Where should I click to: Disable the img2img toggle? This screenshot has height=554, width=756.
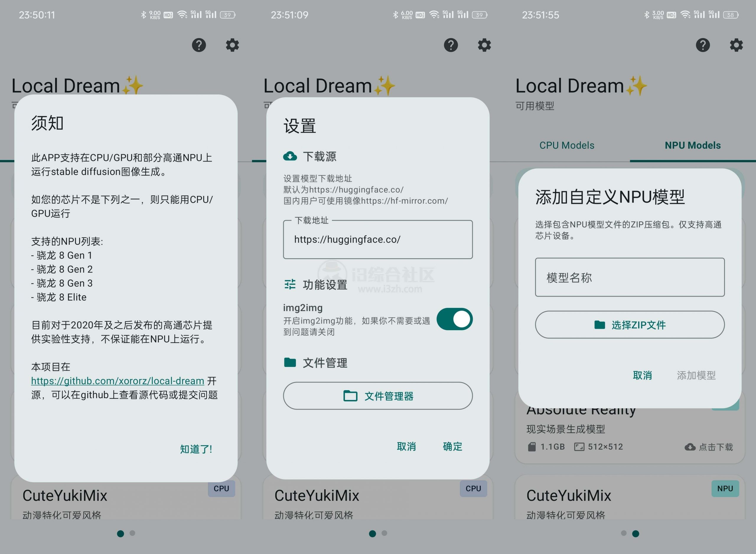(455, 319)
